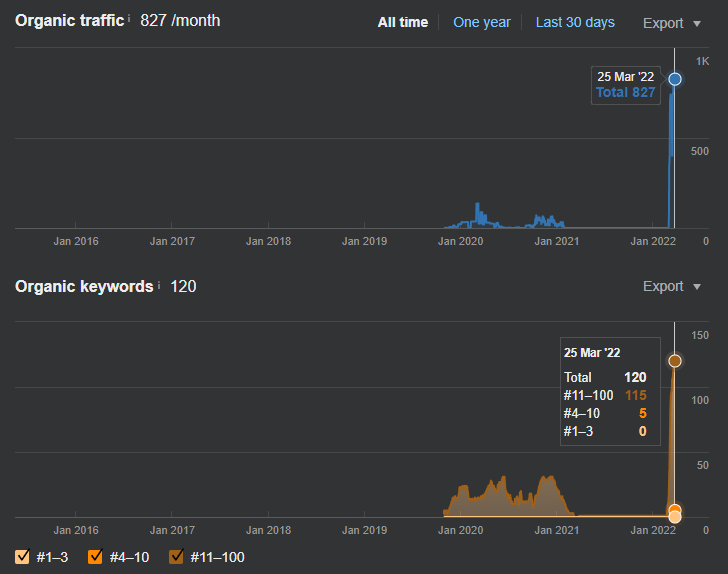Click Jan 2021 label on keywords chart
Screen dimensions: 728x574
(x=556, y=530)
